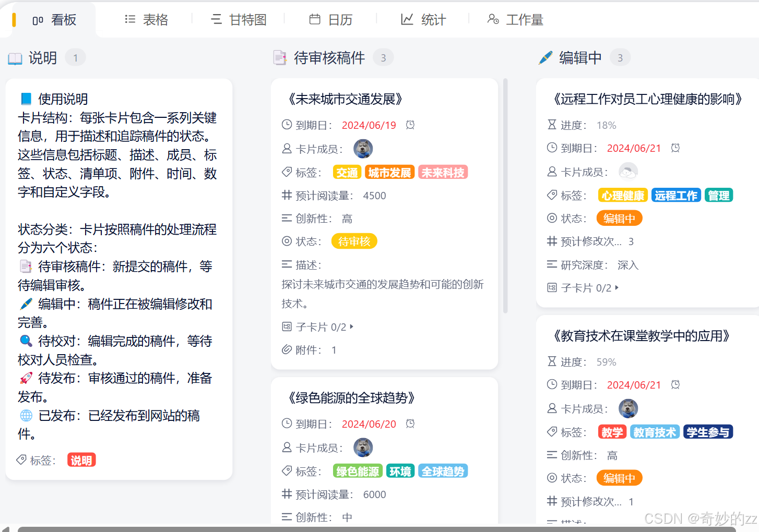Click the alarm icon next to 2024/06/19
Viewport: 759px width, 532px height.
[x=410, y=125]
